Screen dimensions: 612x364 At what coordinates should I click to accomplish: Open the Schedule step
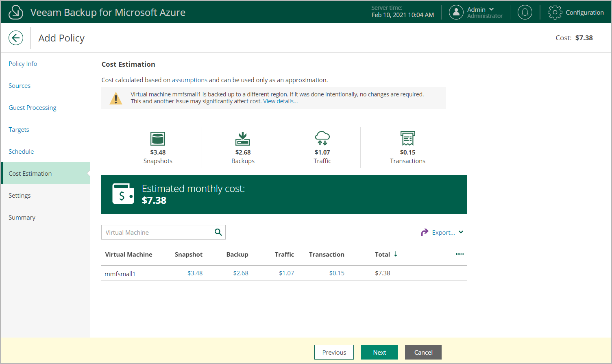pos(21,152)
